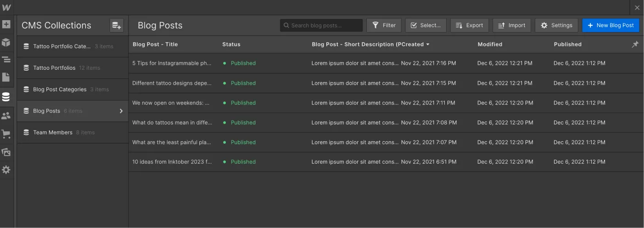Open 'Different tattoo designs depe...' post
644x228 pixels.
172,83
